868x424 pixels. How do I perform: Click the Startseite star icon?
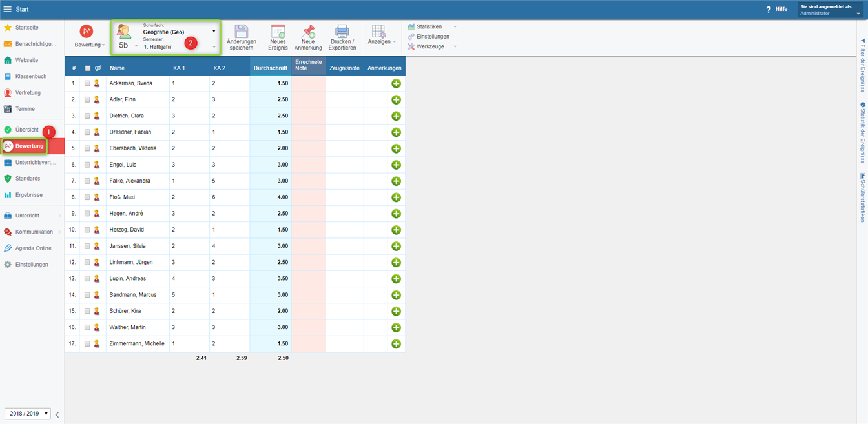coord(8,28)
